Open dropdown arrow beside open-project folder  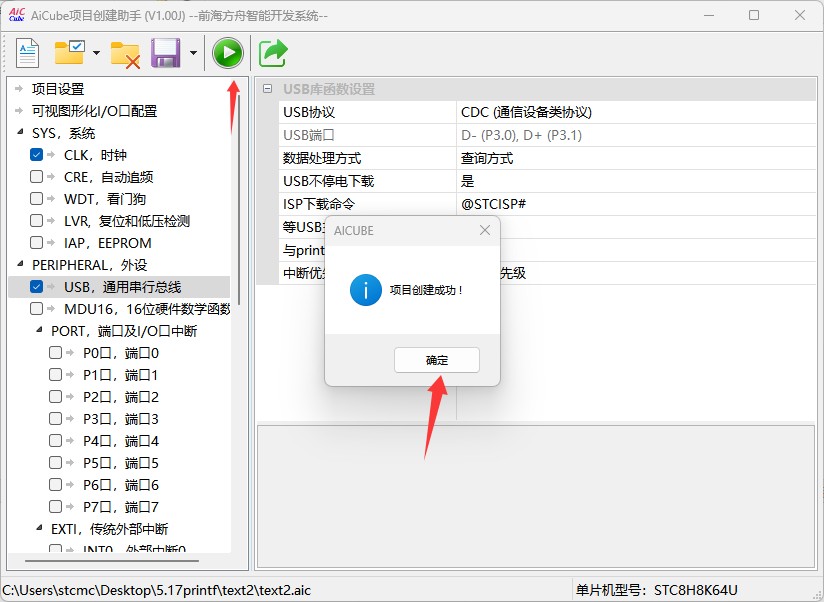(96, 53)
